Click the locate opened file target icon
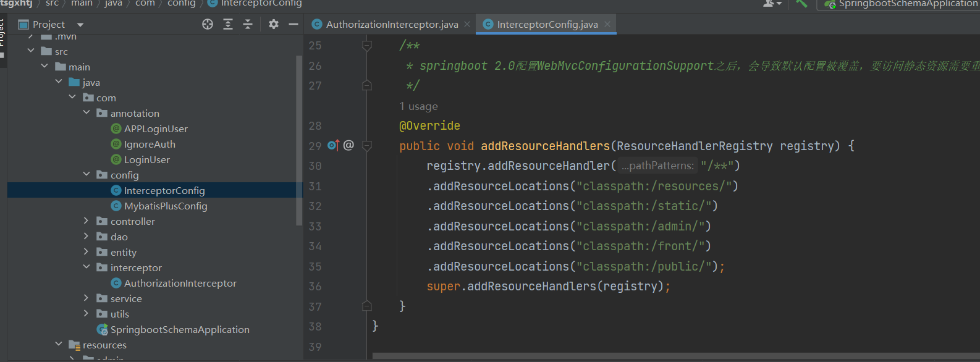The width and height of the screenshot is (980, 362). click(x=208, y=24)
